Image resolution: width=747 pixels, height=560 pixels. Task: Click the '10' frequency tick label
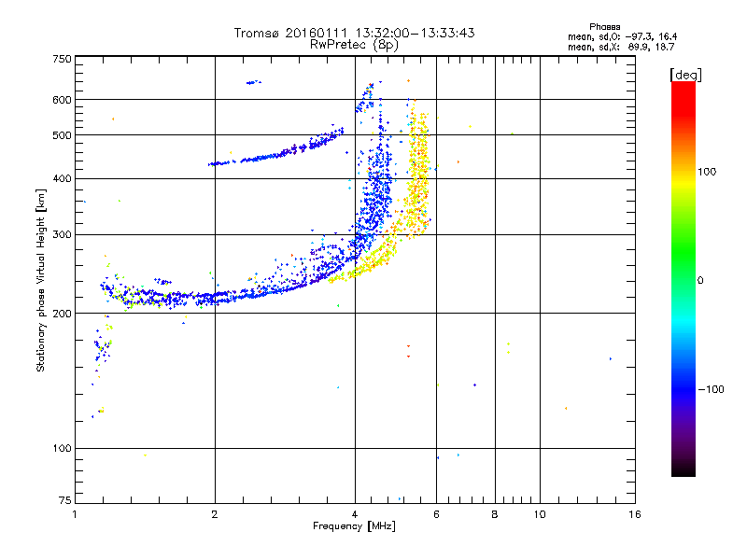540,514
